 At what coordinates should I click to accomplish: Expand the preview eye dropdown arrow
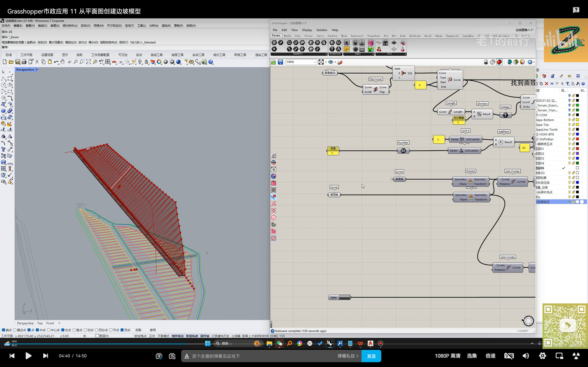[x=335, y=62]
